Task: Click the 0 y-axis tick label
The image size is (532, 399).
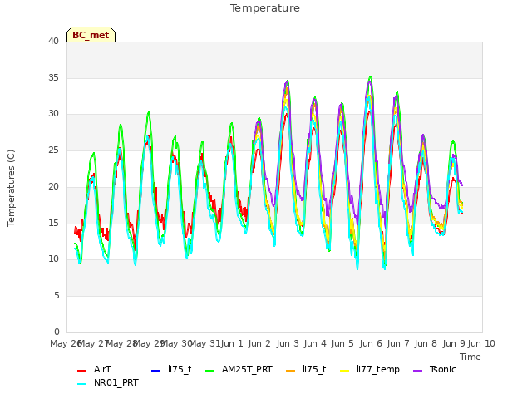Action: (57, 332)
